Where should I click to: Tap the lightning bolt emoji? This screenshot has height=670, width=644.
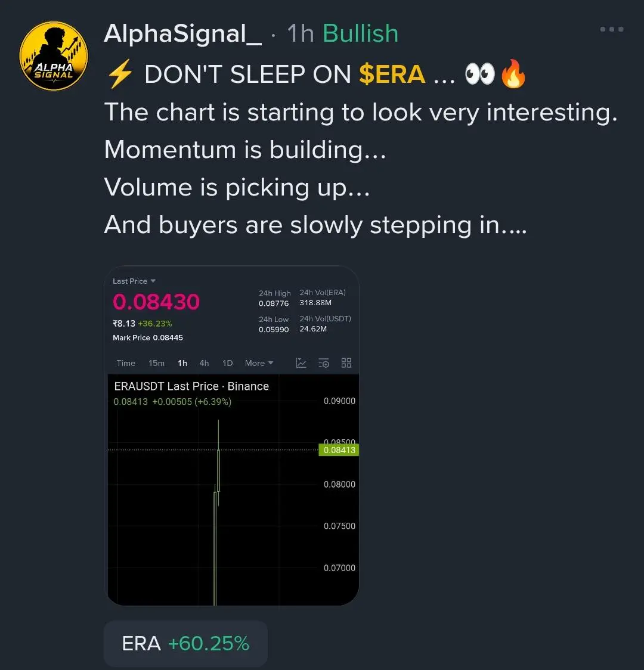(x=120, y=74)
